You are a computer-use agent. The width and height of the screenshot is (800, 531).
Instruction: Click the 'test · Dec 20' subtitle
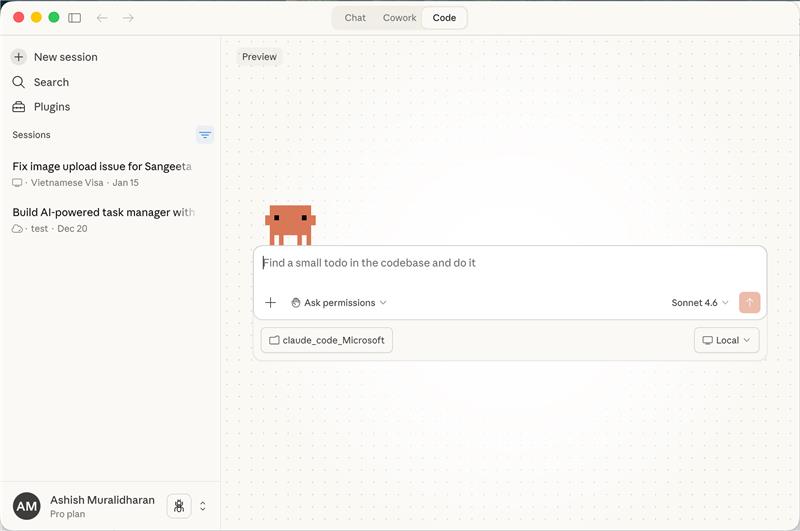[x=59, y=229]
